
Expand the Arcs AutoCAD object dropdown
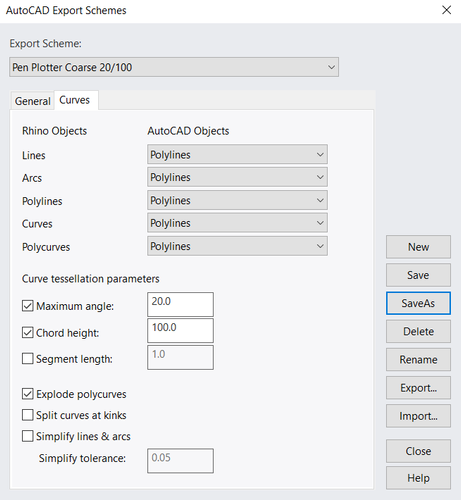point(237,177)
